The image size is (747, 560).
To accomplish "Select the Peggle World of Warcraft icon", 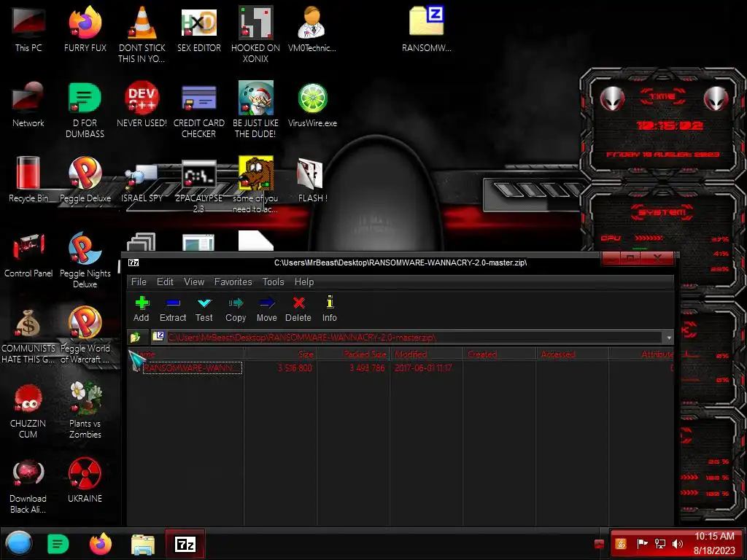I will (85, 335).
